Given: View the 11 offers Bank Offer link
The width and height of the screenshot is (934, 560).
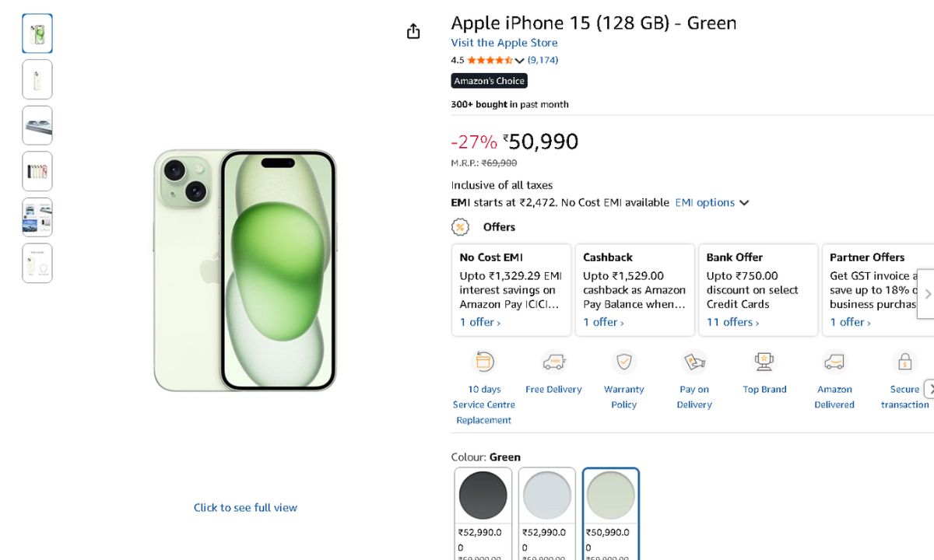Looking at the screenshot, I should [732, 322].
